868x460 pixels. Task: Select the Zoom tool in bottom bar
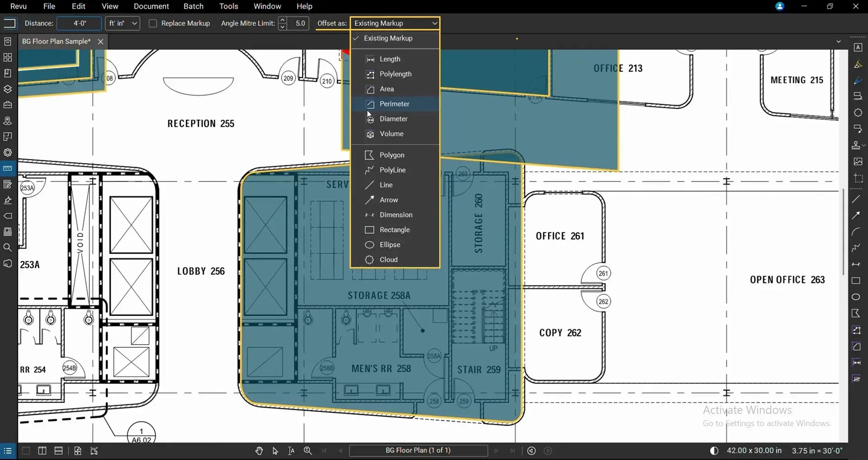(308, 450)
